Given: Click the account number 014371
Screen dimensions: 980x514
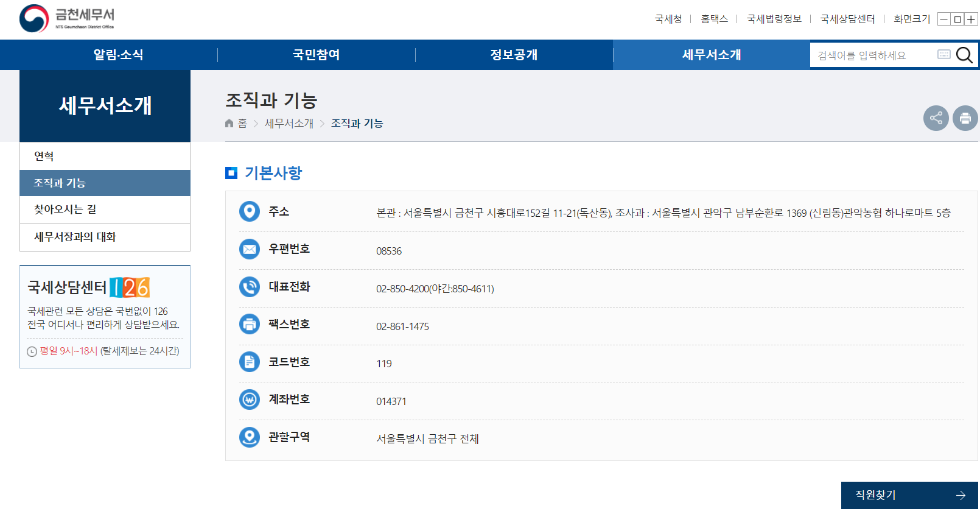Looking at the screenshot, I should 391,401.
